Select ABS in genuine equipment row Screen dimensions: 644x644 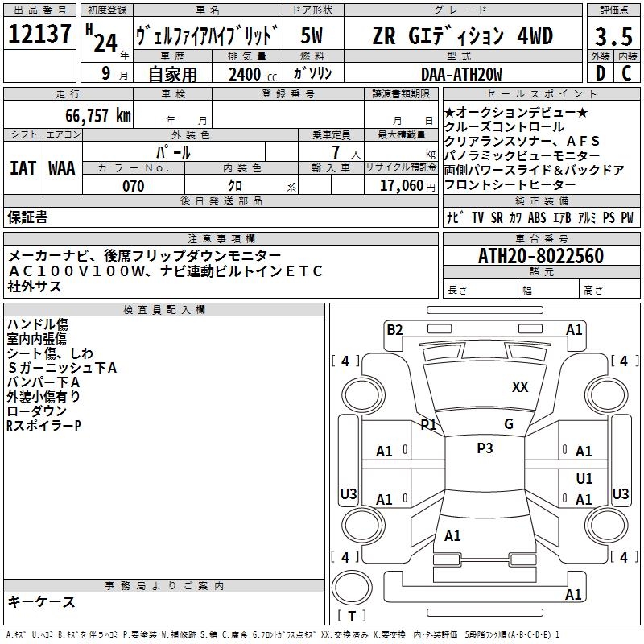[x=537, y=217]
